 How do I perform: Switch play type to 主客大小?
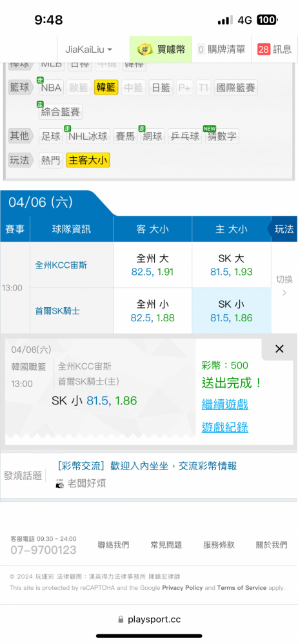(88, 160)
